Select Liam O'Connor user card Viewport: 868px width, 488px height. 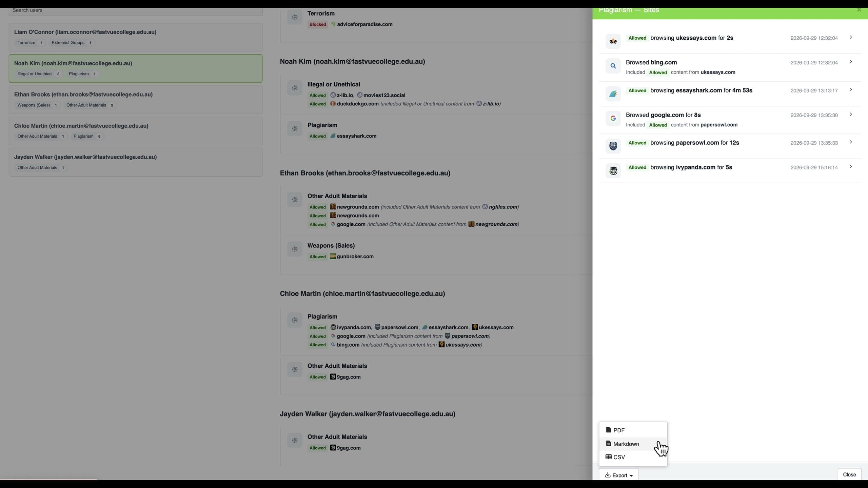[x=136, y=37]
